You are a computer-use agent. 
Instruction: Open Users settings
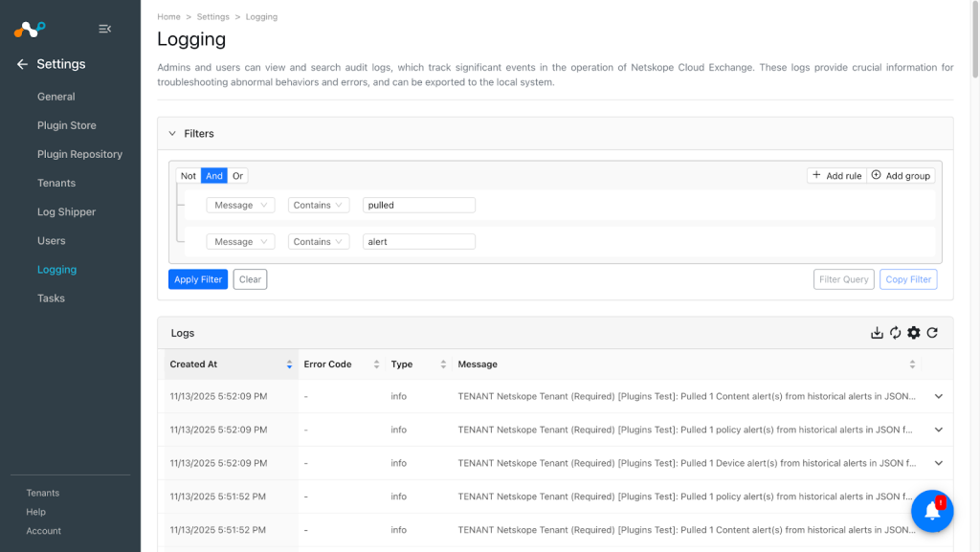pos(52,240)
